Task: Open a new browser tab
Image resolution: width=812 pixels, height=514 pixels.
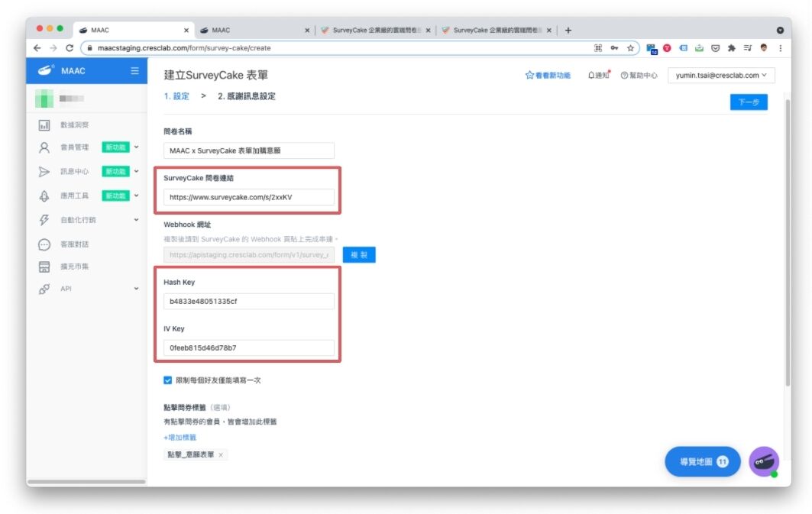Action: point(568,31)
